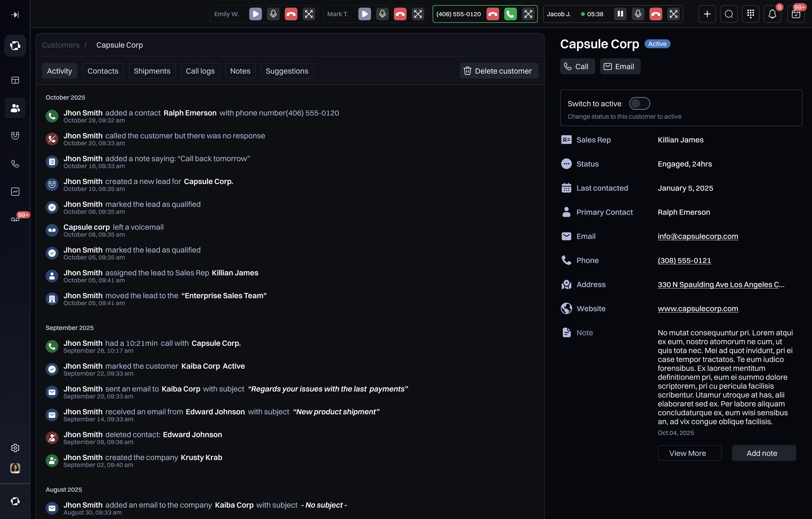Viewport: 812px width, 519px height.
Task: Open the Customers people icon in sidebar
Action: pos(15,108)
